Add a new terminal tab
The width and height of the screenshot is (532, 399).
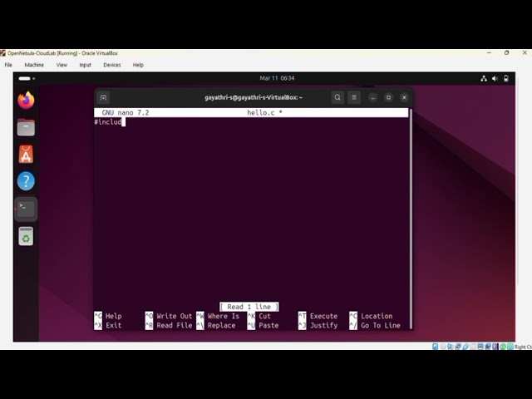point(103,98)
